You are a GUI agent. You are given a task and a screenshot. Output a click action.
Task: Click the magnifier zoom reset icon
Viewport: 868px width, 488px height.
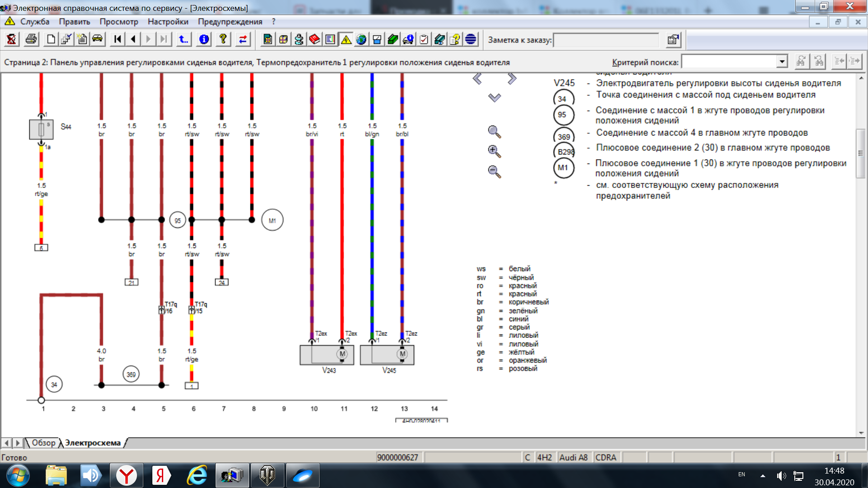pyautogui.click(x=494, y=132)
